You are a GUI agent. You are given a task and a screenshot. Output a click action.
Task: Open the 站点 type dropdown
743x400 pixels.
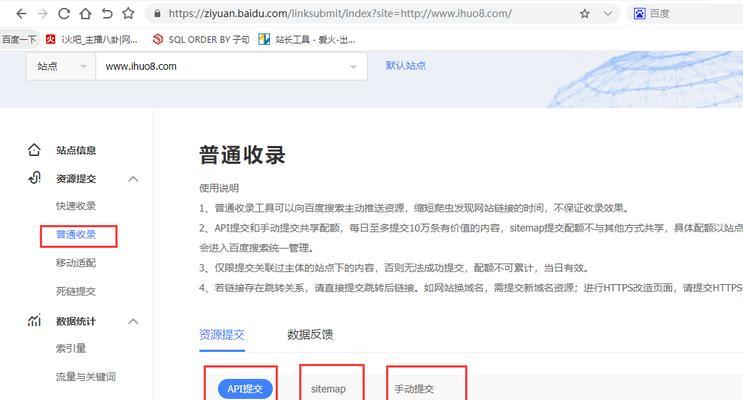click(x=61, y=66)
